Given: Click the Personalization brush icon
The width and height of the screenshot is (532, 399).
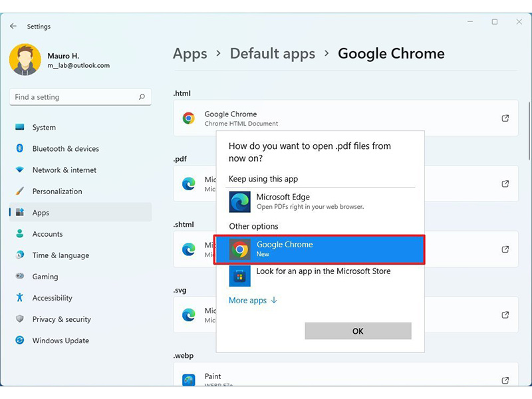Looking at the screenshot, I should [x=20, y=191].
